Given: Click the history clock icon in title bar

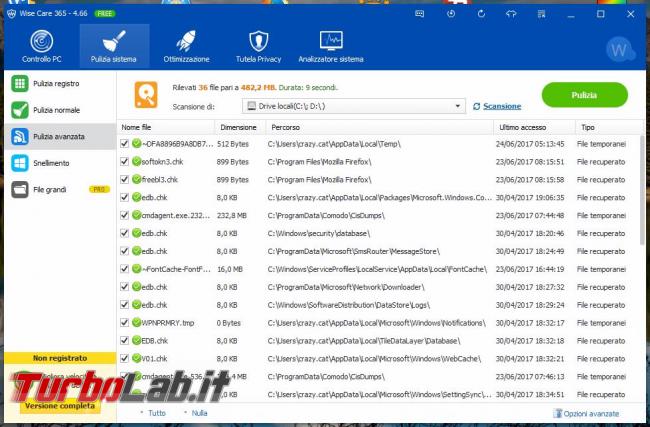Looking at the screenshot, I should click(x=451, y=14).
